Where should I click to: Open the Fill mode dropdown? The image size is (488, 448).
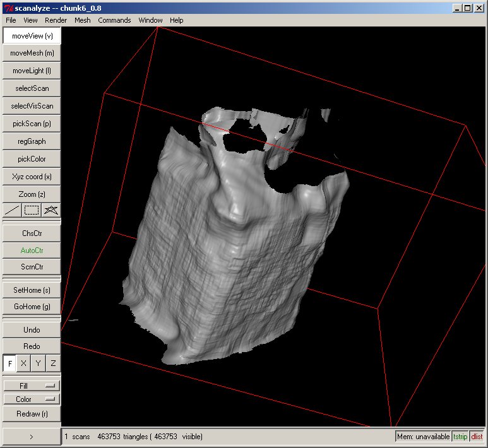click(32, 386)
